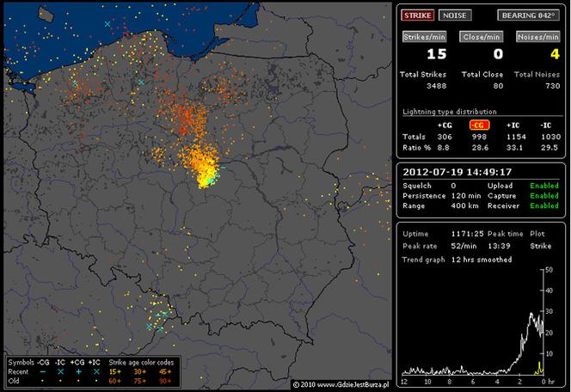
Task: Click the Total Close value 80
Action: [x=498, y=86]
